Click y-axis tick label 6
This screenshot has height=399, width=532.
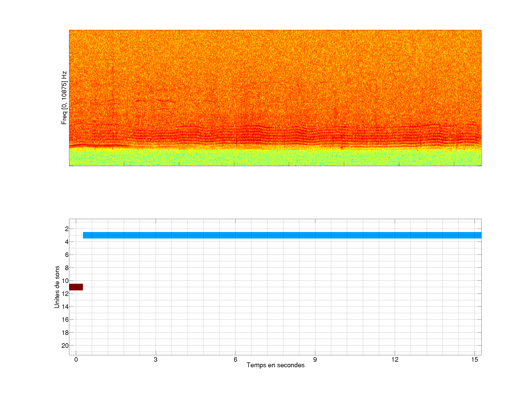point(67,255)
